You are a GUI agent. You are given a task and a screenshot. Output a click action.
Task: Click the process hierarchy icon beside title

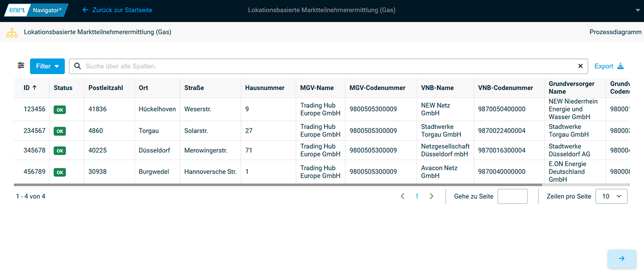[12, 32]
